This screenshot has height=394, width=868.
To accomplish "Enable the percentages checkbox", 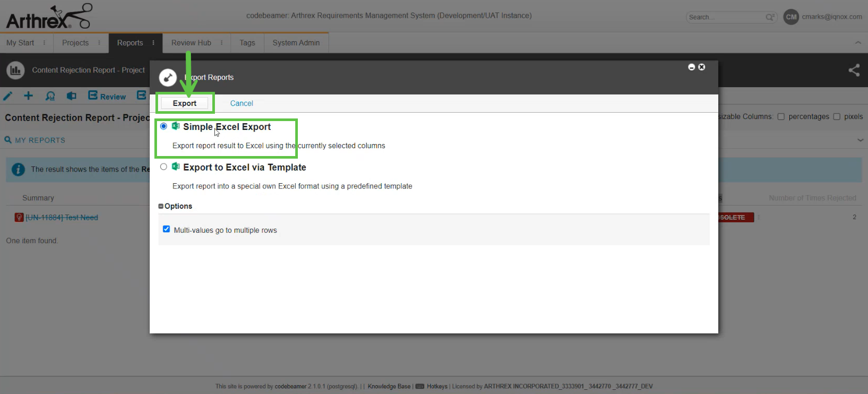I will [x=781, y=117].
